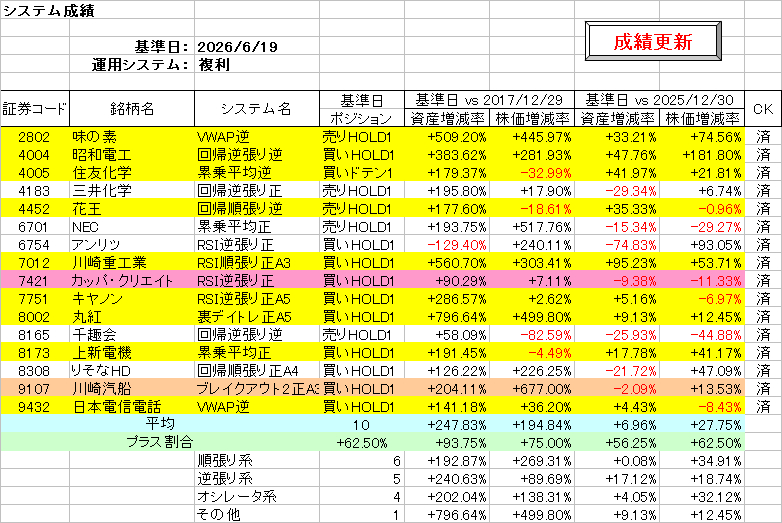Select the 日本電信電話 name cell
This screenshot has width=782, height=523.
coord(132,406)
